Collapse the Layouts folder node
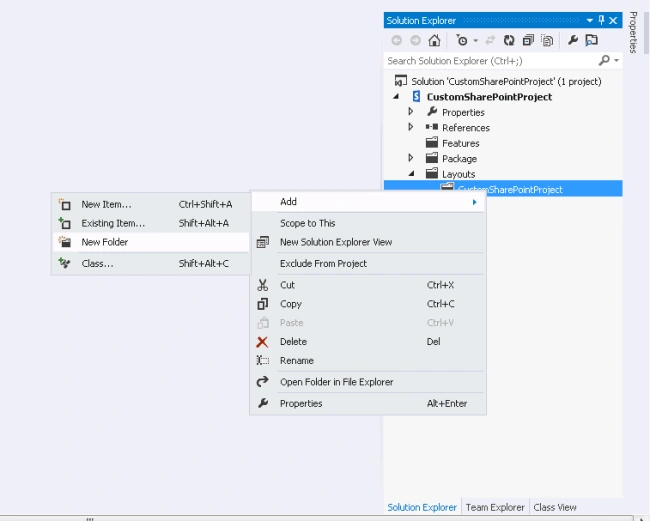The height and width of the screenshot is (521, 650). (x=411, y=174)
